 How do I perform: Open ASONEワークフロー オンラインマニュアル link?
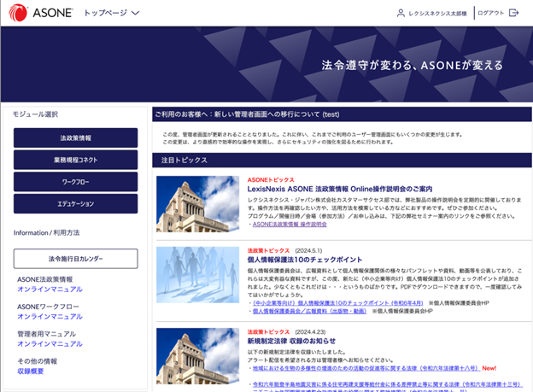tap(50, 317)
